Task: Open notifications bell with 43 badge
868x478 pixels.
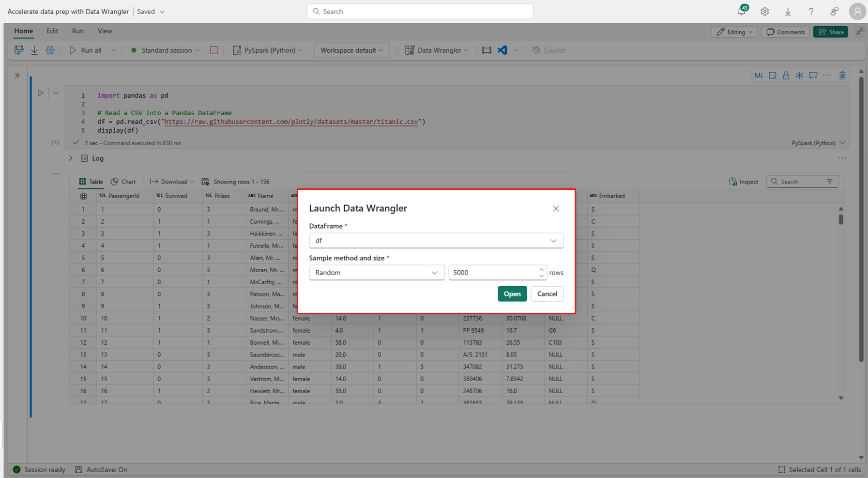Action: point(742,11)
